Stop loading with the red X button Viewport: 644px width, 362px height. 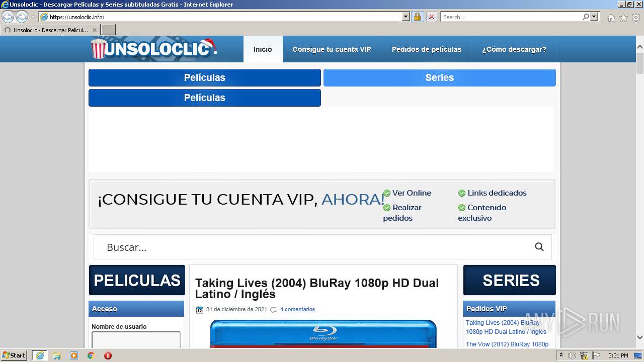(x=432, y=17)
